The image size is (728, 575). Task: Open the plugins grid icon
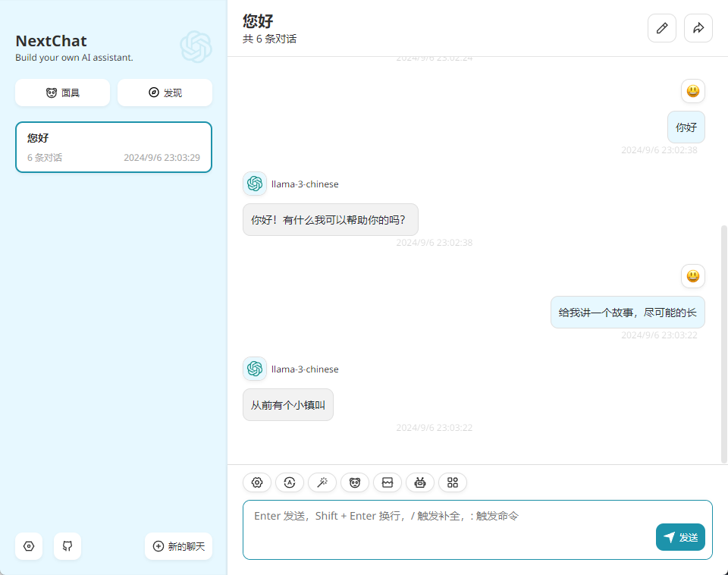[453, 482]
